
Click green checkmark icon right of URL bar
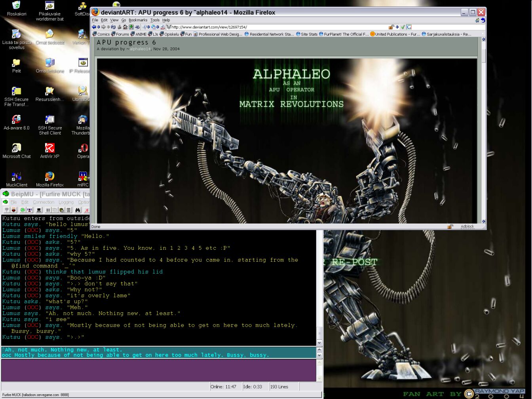pyautogui.click(x=403, y=27)
